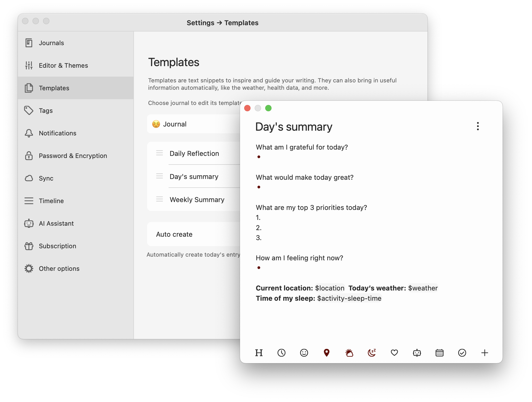Image resolution: width=532 pixels, height=402 pixels.
Task: Click the heading (H) formatting icon
Action: [x=258, y=352]
